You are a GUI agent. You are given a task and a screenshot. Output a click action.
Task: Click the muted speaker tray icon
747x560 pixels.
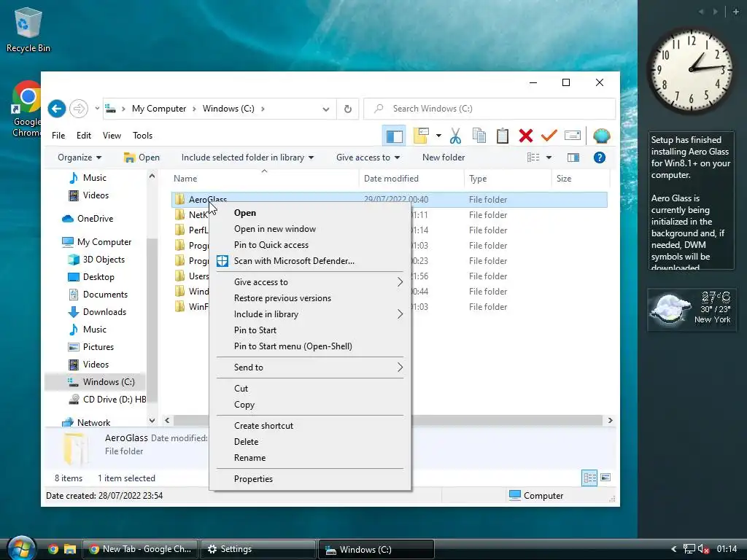click(703, 549)
